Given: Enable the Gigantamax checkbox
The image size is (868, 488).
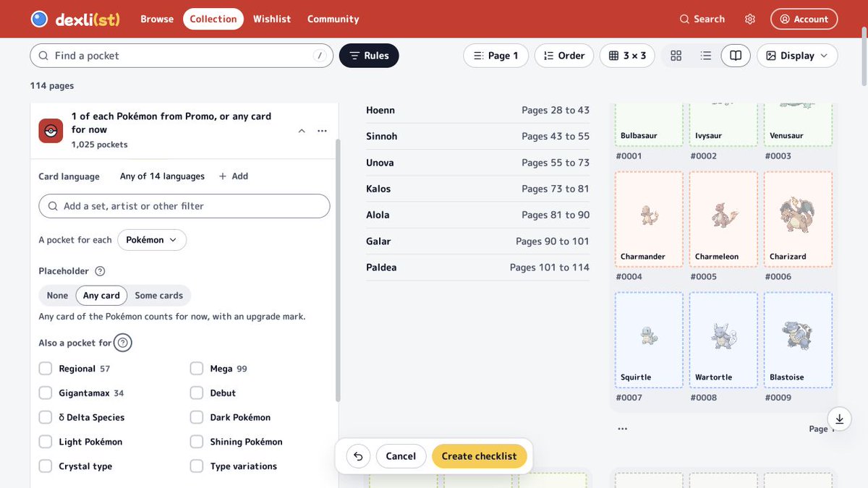Looking at the screenshot, I should 46,393.
